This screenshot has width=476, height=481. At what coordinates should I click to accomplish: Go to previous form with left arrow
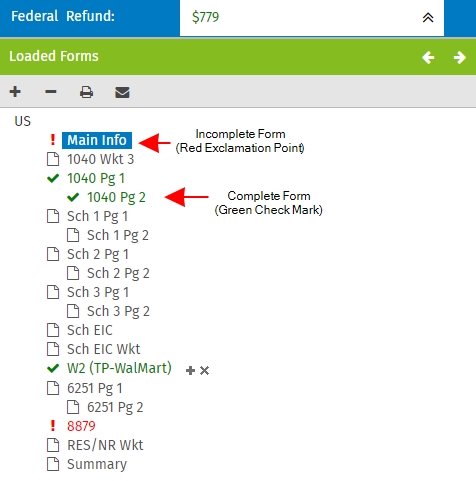428,57
